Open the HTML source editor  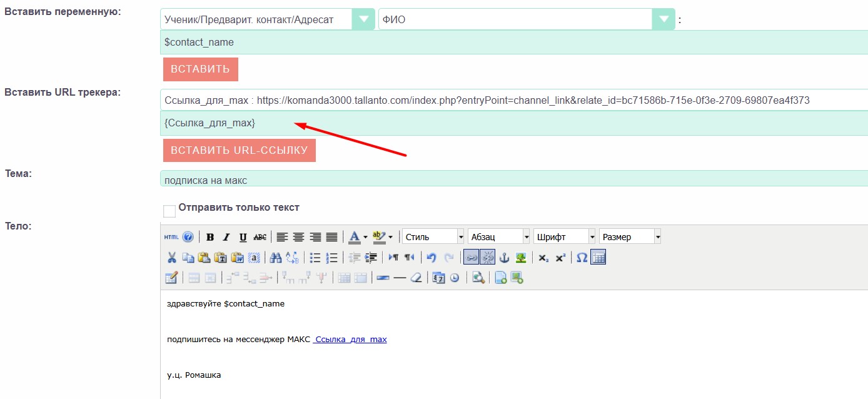[x=171, y=237]
